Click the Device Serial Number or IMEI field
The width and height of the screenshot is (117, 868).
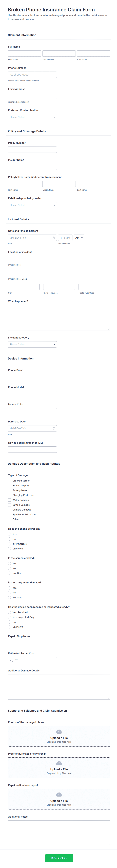tap(32, 449)
